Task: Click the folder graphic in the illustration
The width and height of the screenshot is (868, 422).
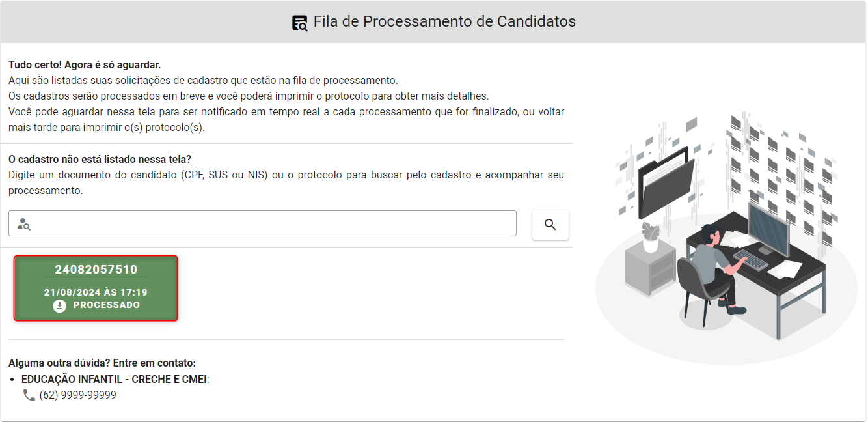Action: point(665,184)
